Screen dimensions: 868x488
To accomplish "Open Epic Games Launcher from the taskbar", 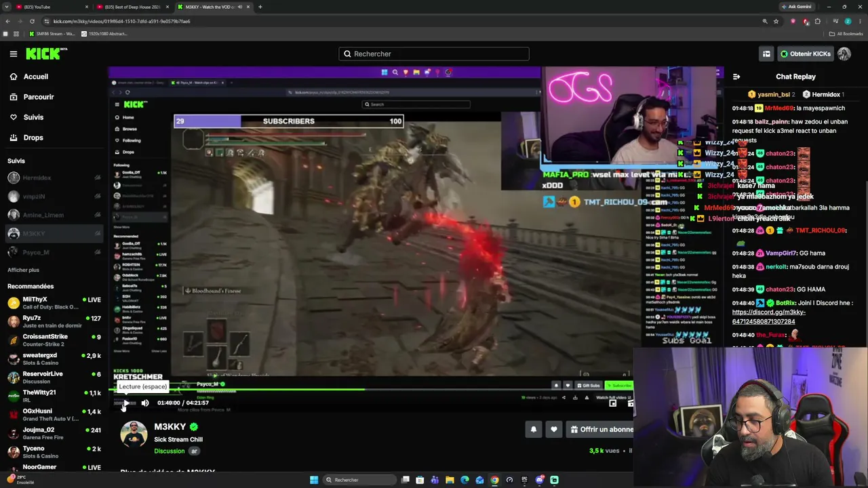I will pyautogui.click(x=524, y=480).
